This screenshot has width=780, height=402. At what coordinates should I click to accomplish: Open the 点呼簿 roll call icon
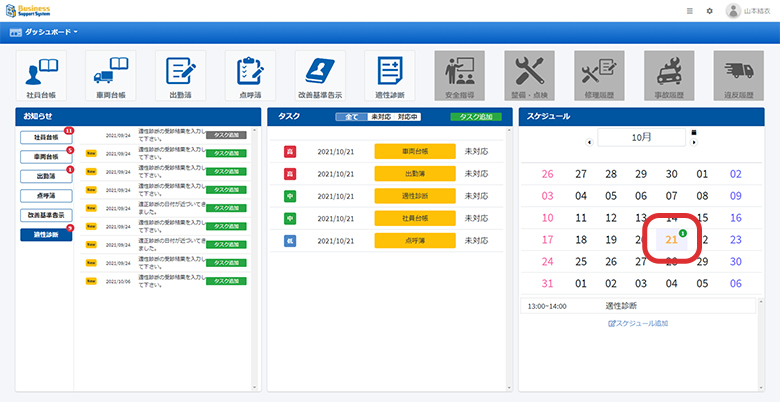click(250, 76)
